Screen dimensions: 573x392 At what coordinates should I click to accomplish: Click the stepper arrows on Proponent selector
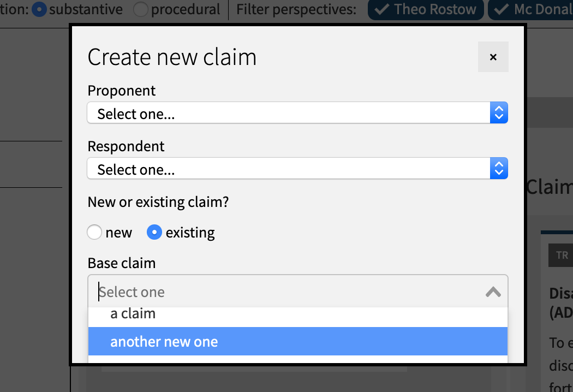pyautogui.click(x=498, y=112)
